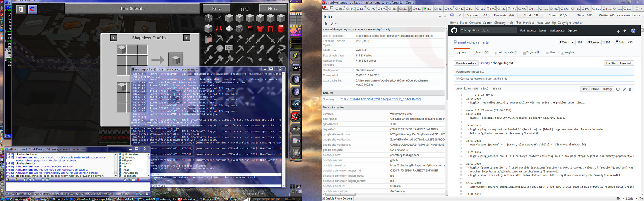Viewport: 644px width, 201px height.
Task: Click the Copy path button
Action: (626, 63)
